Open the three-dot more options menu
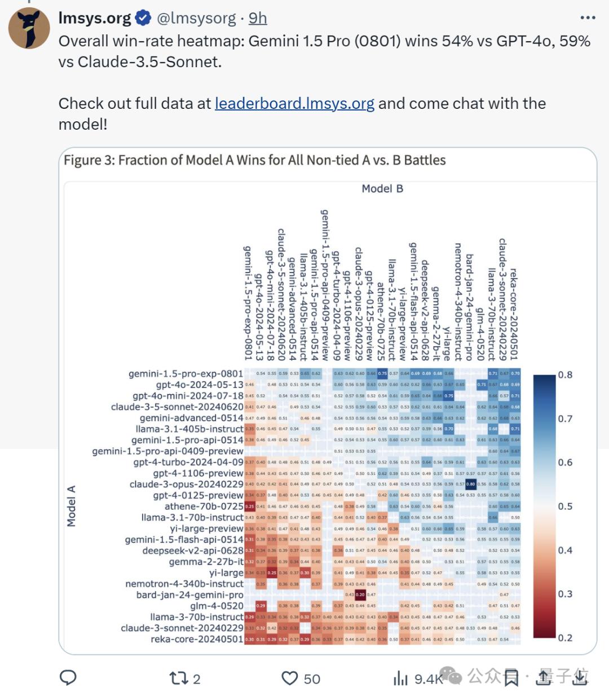 click(588, 17)
